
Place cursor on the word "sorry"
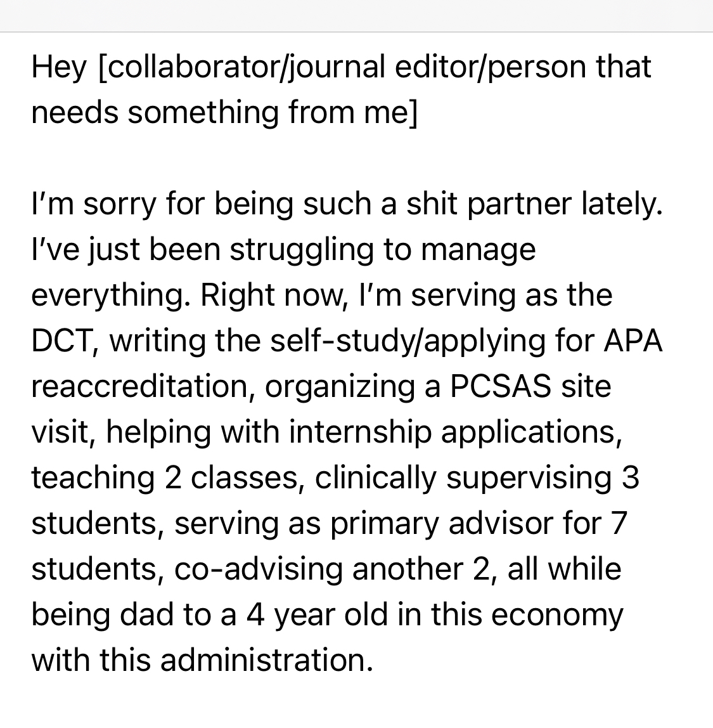(x=120, y=204)
